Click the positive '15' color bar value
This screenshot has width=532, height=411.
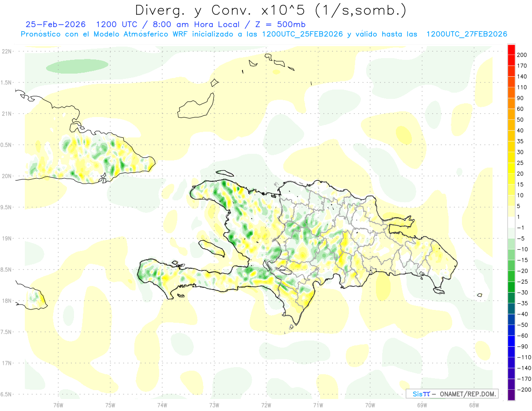[520, 184]
